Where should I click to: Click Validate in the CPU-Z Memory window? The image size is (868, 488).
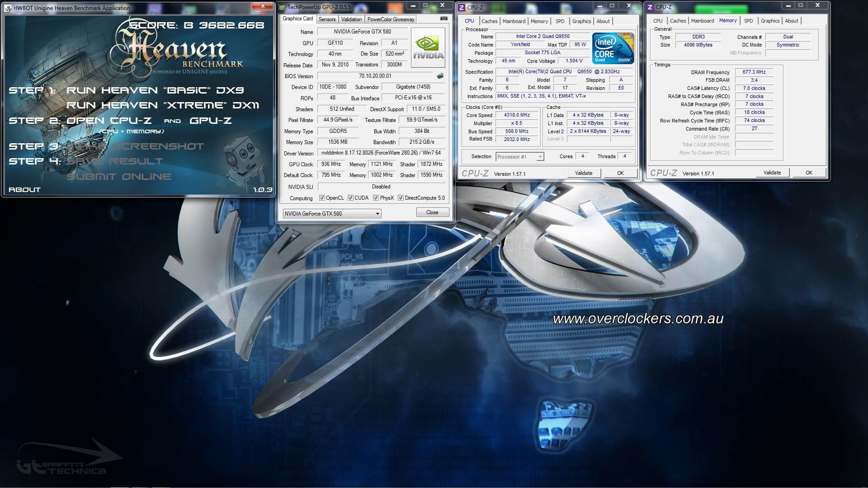point(772,173)
